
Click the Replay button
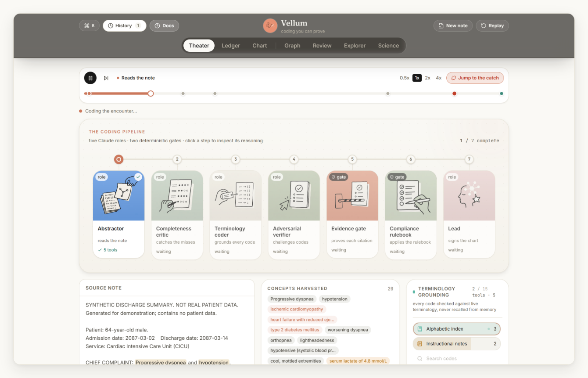click(492, 25)
